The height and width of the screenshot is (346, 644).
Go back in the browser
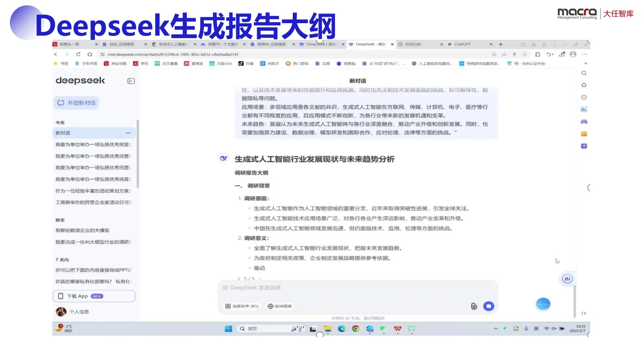(x=56, y=54)
